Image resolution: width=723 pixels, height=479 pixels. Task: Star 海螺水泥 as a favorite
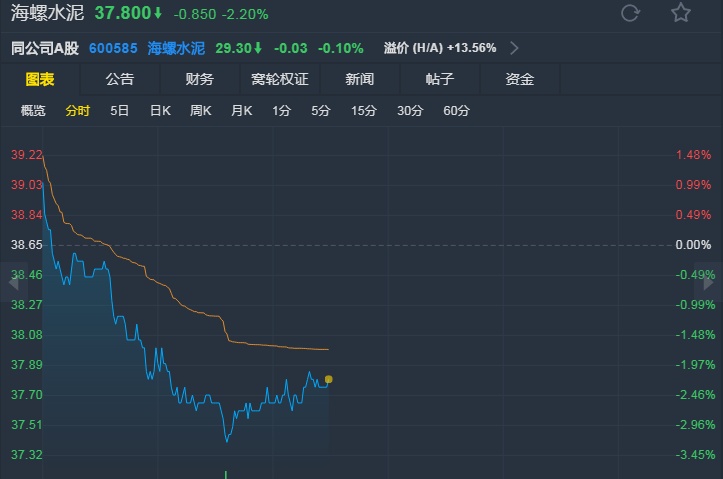point(681,13)
